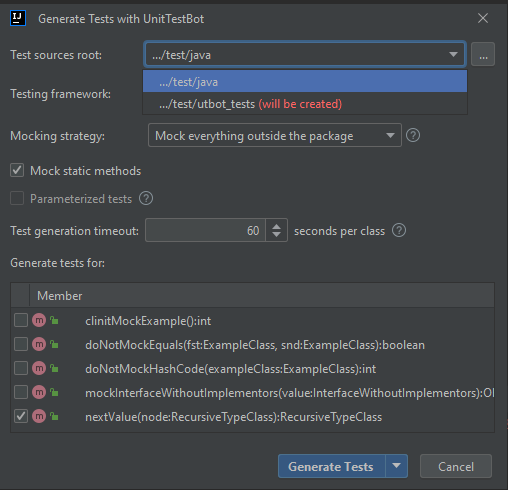Viewport: 508px width, 490px height.
Task: Click the Mock static methods label
Action: (86, 171)
